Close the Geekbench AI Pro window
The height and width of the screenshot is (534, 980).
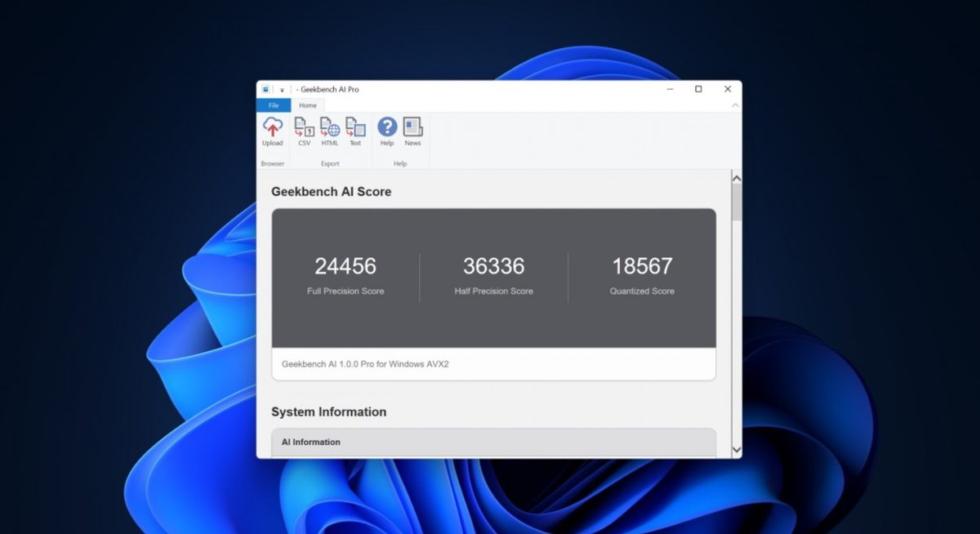tap(728, 89)
